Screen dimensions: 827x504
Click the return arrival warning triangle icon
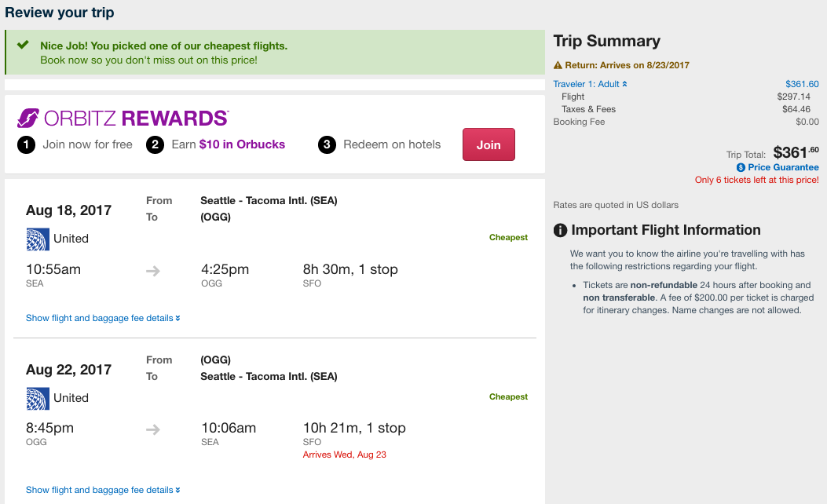point(558,65)
